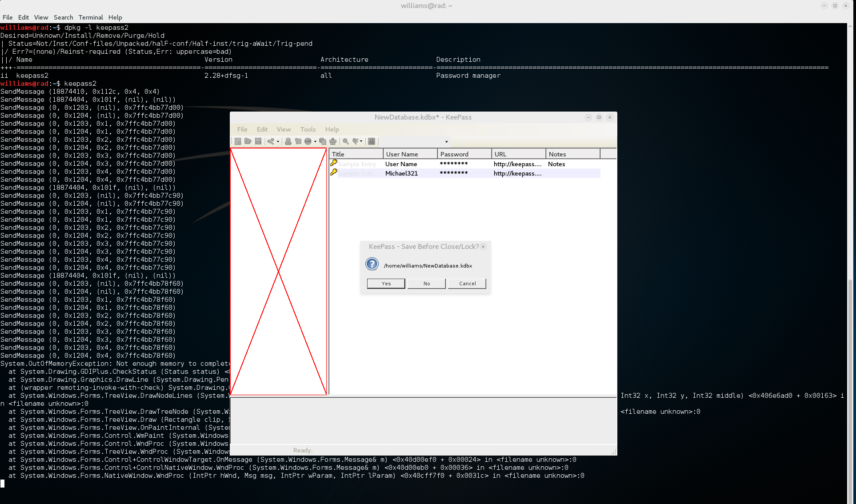Sort entries by Password column header

click(464, 154)
